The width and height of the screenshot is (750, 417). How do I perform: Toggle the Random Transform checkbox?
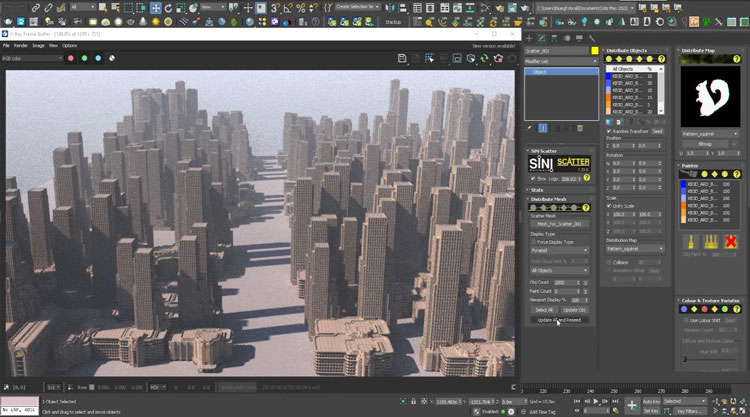609,131
